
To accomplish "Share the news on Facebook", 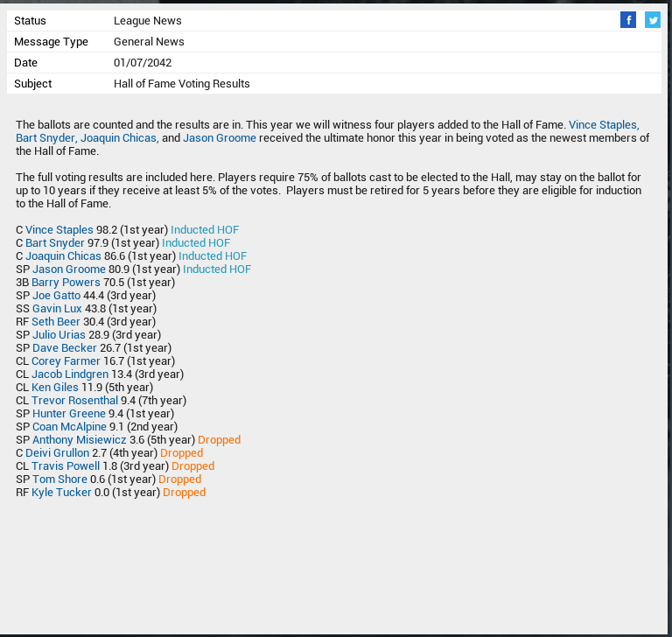I will (x=627, y=20).
